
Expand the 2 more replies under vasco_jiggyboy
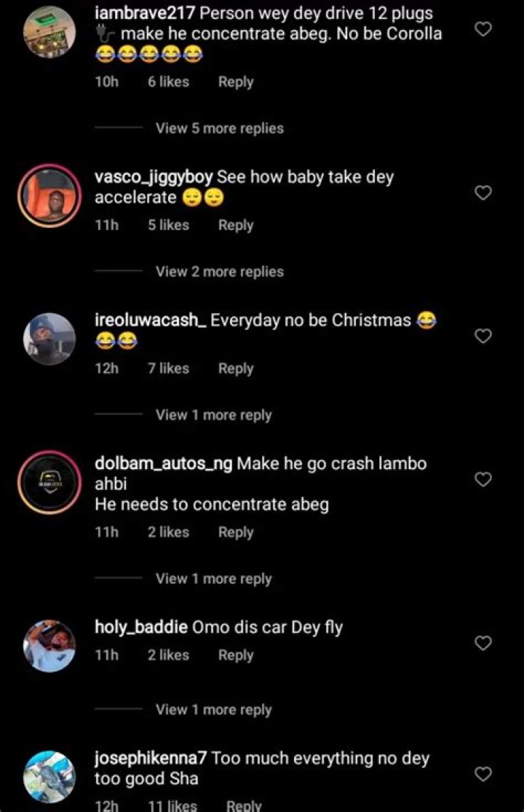[219, 271]
